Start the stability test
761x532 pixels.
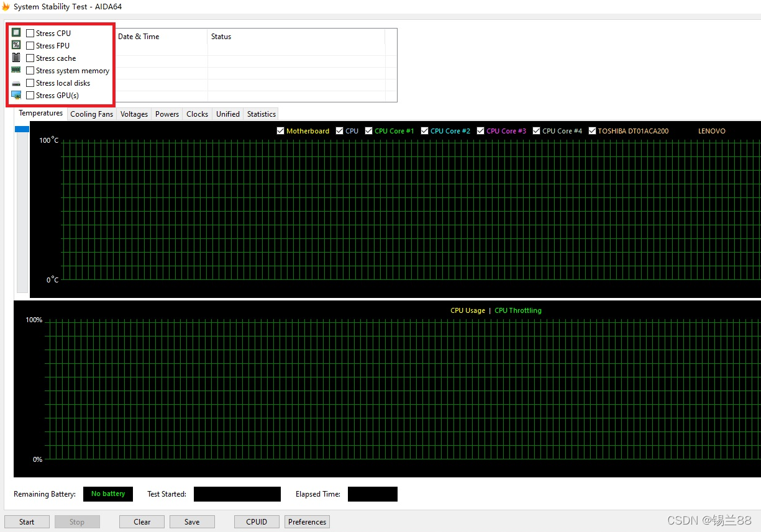click(x=27, y=521)
